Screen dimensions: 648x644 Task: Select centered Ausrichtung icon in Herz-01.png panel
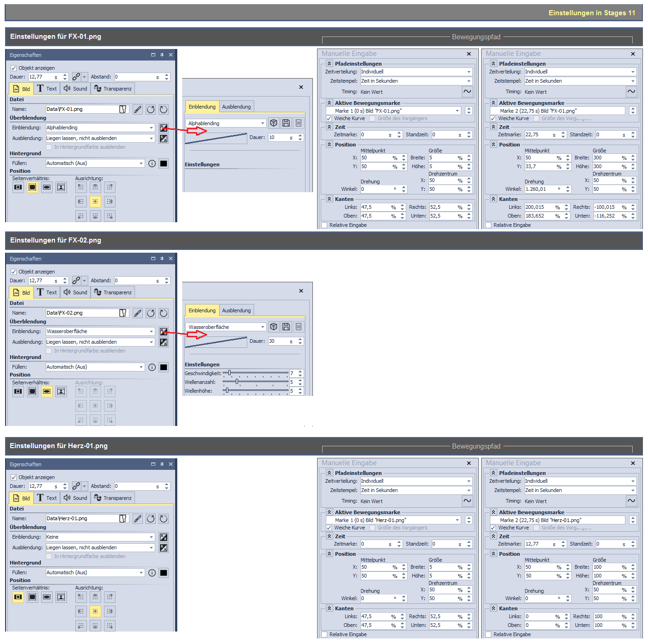pyautogui.click(x=95, y=611)
